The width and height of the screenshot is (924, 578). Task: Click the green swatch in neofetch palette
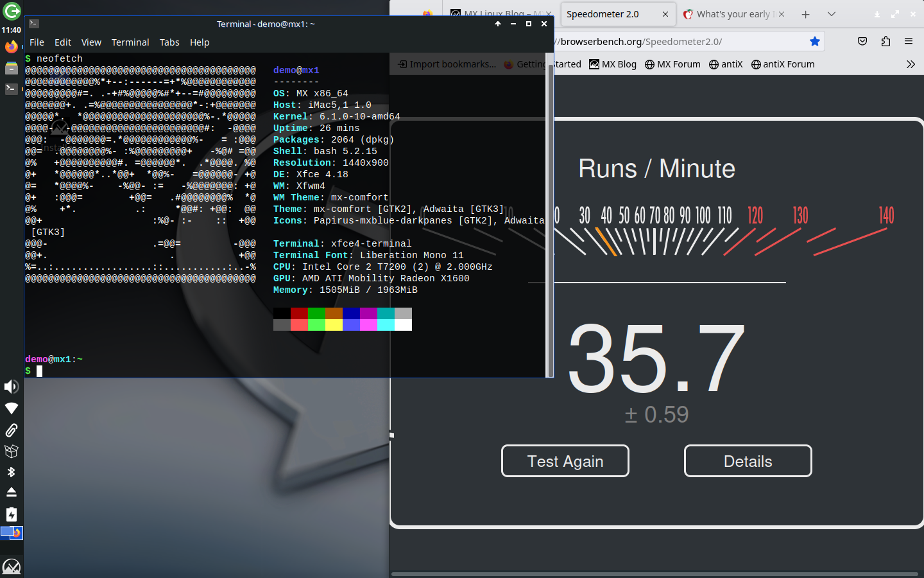tap(316, 313)
